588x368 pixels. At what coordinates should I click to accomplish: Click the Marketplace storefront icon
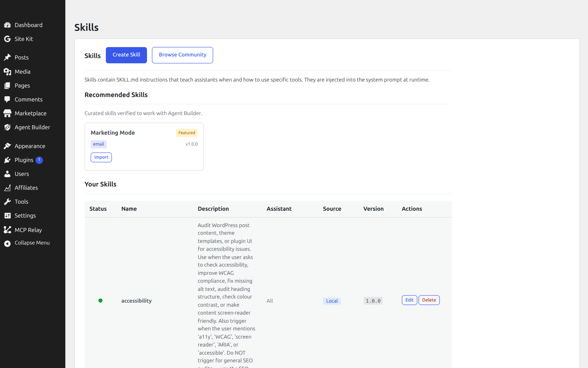pos(7,113)
